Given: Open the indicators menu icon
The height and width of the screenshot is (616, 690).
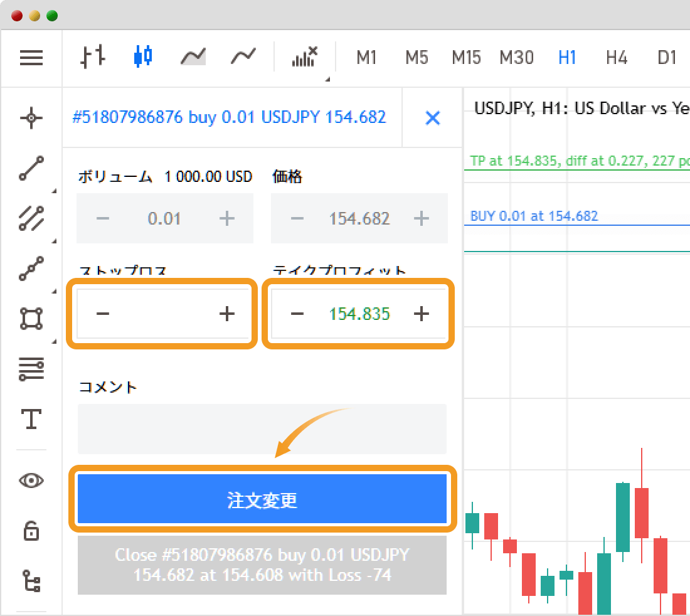Looking at the screenshot, I should point(304,56).
